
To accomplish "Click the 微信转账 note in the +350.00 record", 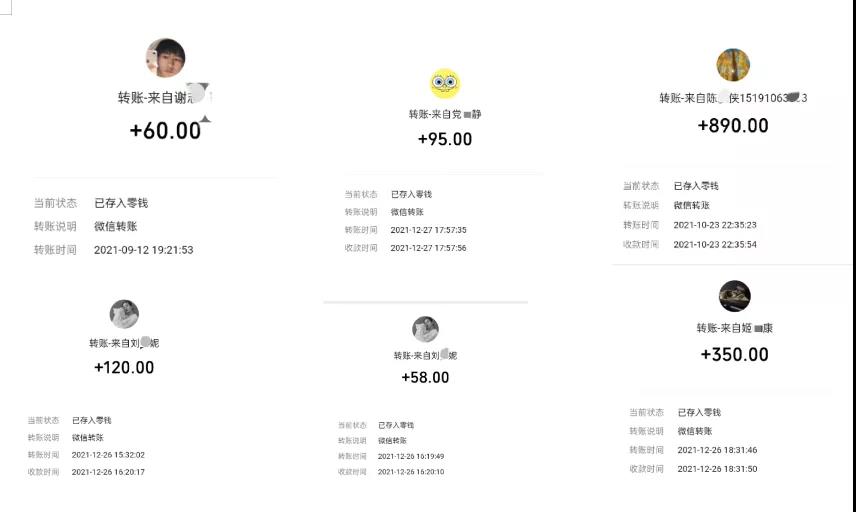I will pyautogui.click(x=695, y=431).
